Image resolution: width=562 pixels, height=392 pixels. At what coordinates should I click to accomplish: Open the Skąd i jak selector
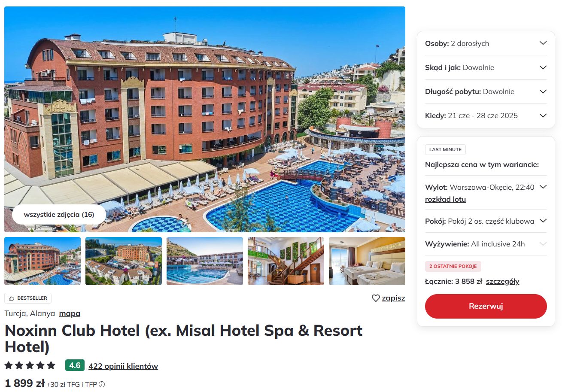[x=486, y=67]
